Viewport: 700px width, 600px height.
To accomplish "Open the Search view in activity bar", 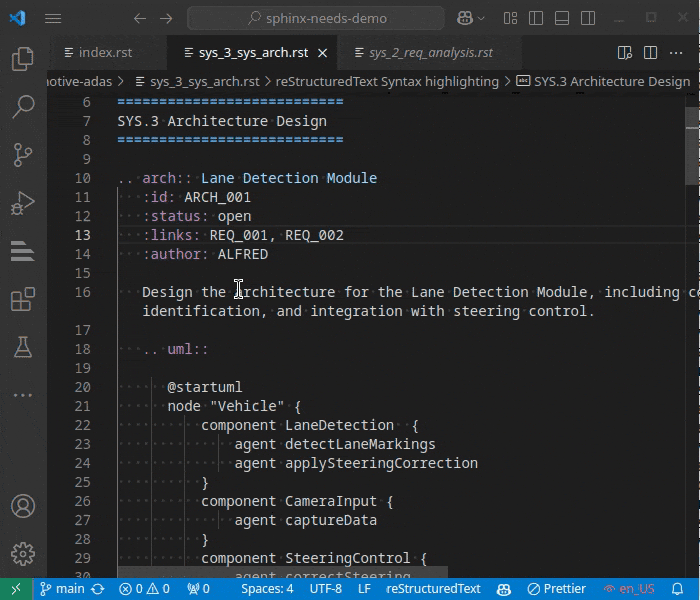I will point(23,107).
